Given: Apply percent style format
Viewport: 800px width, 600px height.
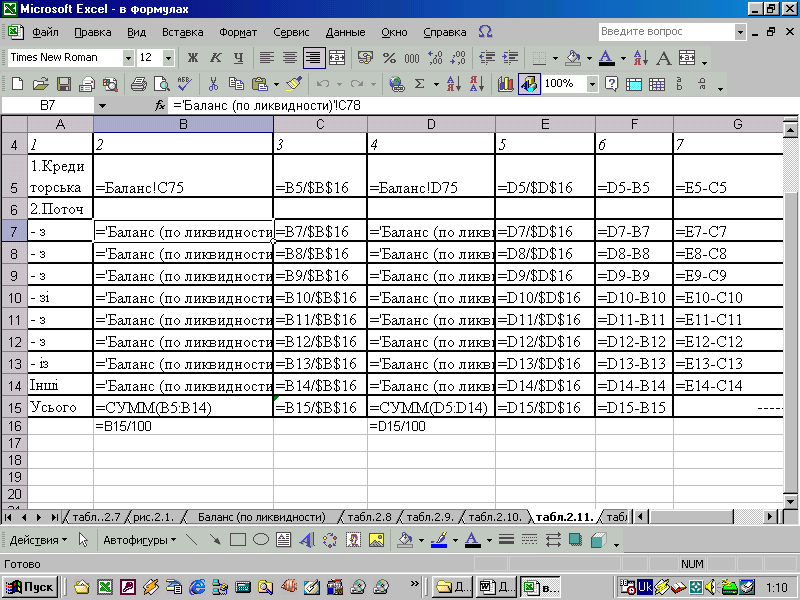Looking at the screenshot, I should point(389,58).
